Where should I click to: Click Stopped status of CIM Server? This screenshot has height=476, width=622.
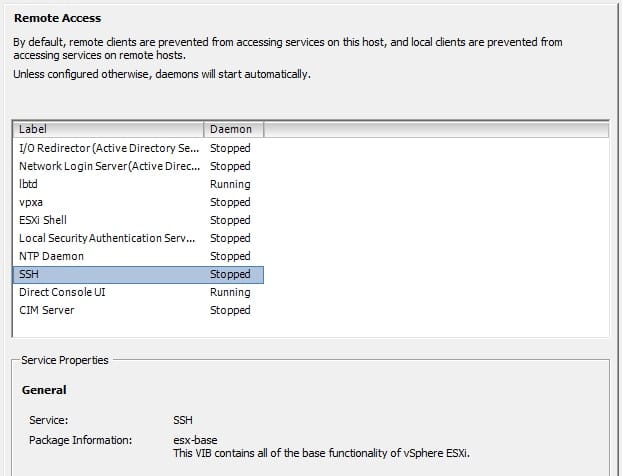click(230, 310)
